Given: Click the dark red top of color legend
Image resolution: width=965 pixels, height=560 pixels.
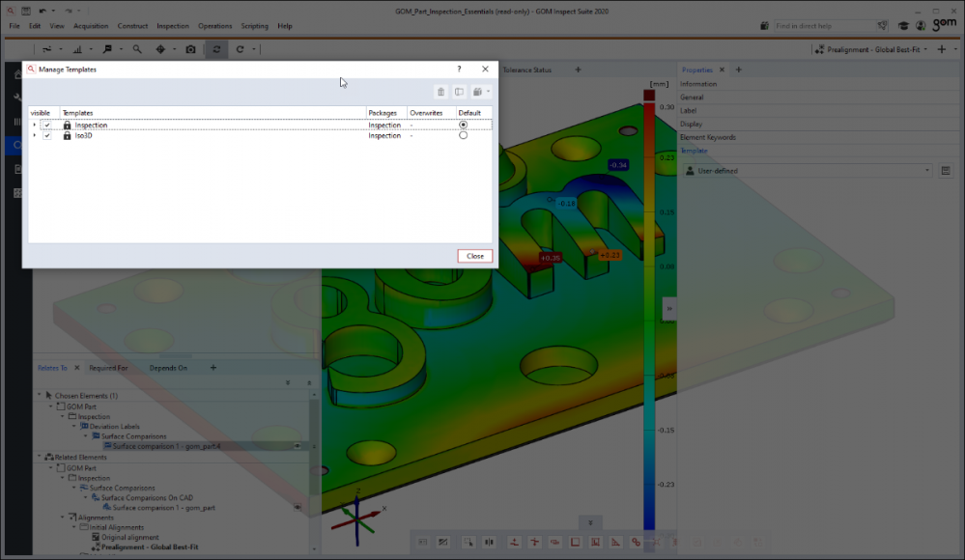Looking at the screenshot, I should (x=649, y=96).
